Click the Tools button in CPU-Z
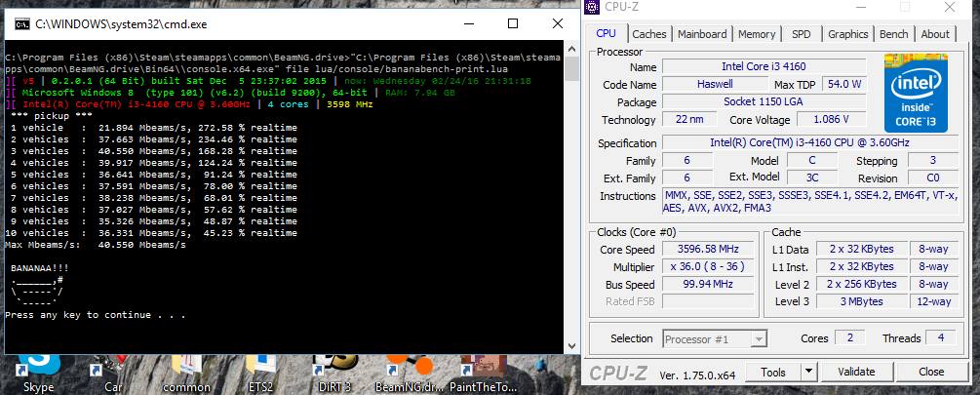Screen dimensions: 980x395 773,373
